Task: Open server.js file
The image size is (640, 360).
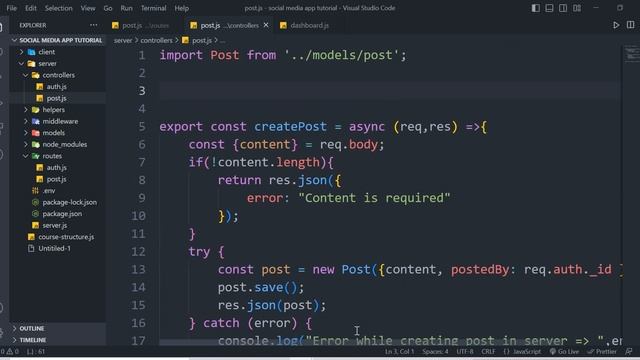Action: pyautogui.click(x=57, y=225)
